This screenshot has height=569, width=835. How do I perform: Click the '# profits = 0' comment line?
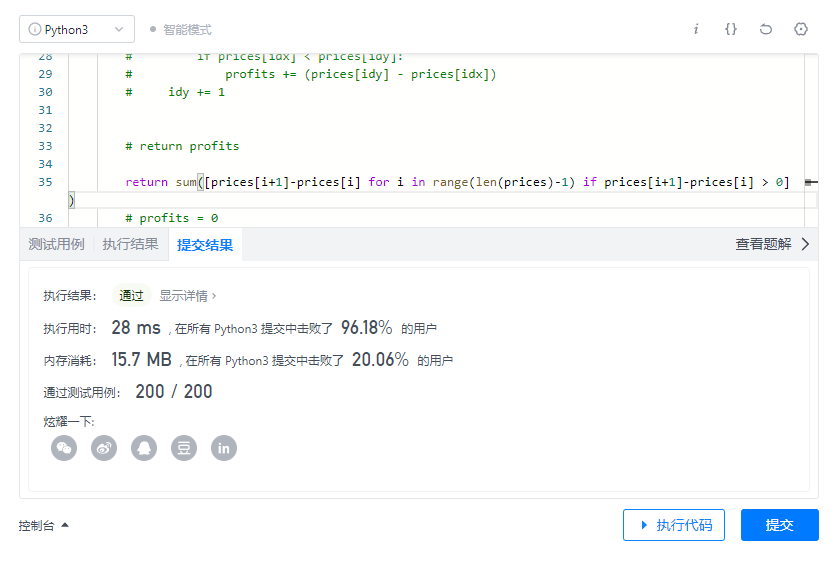coord(171,218)
